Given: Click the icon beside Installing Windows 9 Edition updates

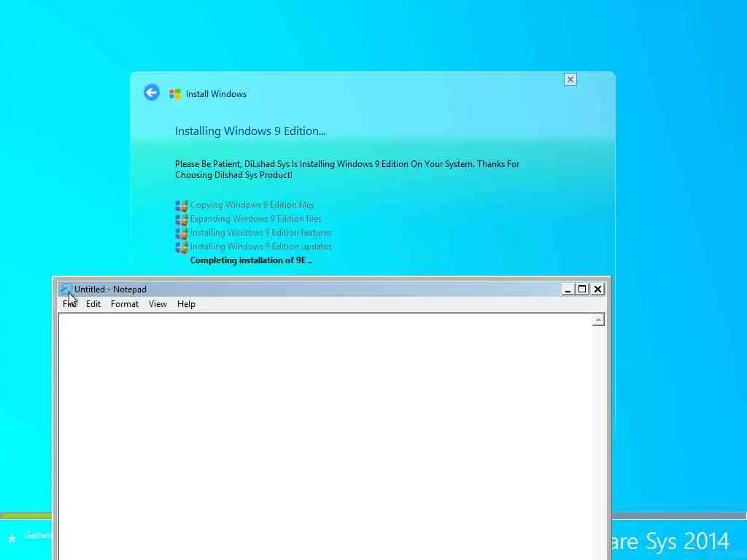Looking at the screenshot, I should click(x=182, y=247).
